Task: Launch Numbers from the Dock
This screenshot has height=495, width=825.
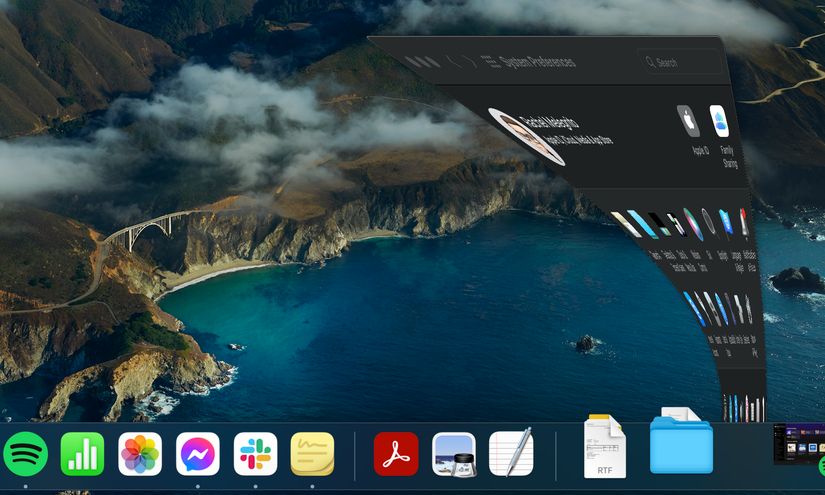Action: click(x=83, y=454)
